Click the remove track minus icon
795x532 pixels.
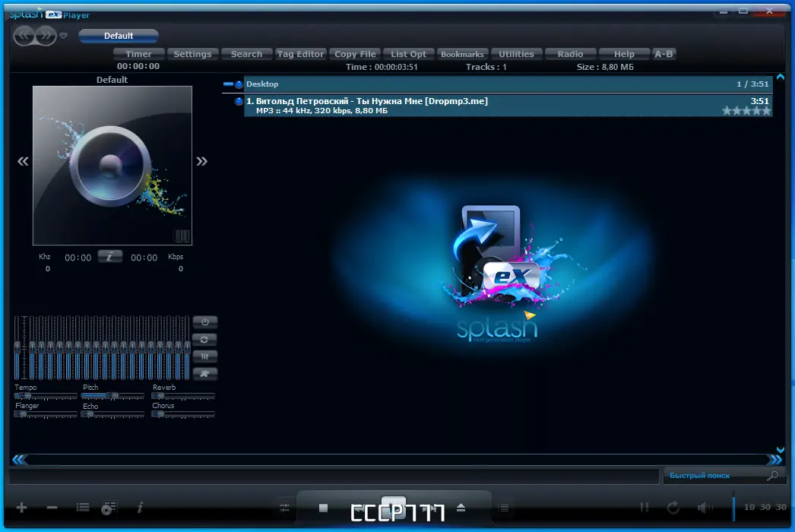(51, 508)
